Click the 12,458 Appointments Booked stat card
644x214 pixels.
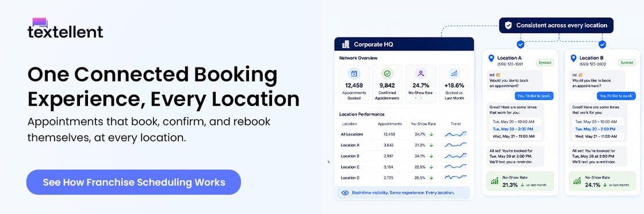click(x=354, y=84)
